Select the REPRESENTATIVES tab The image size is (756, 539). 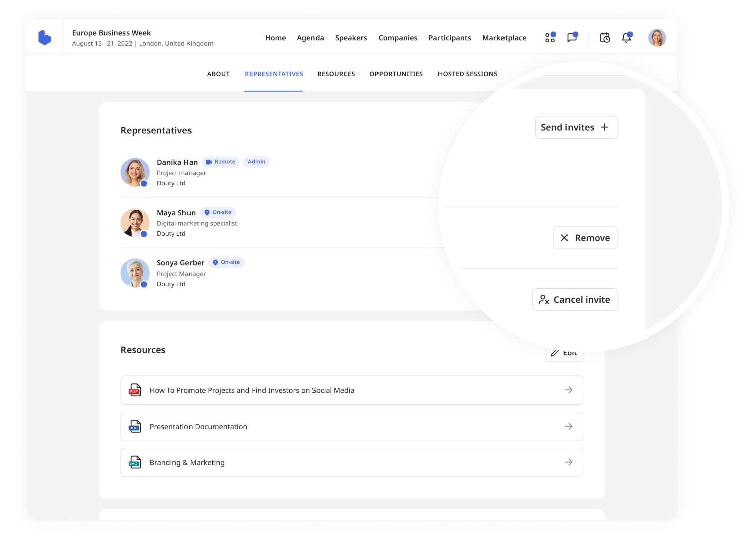(x=274, y=74)
